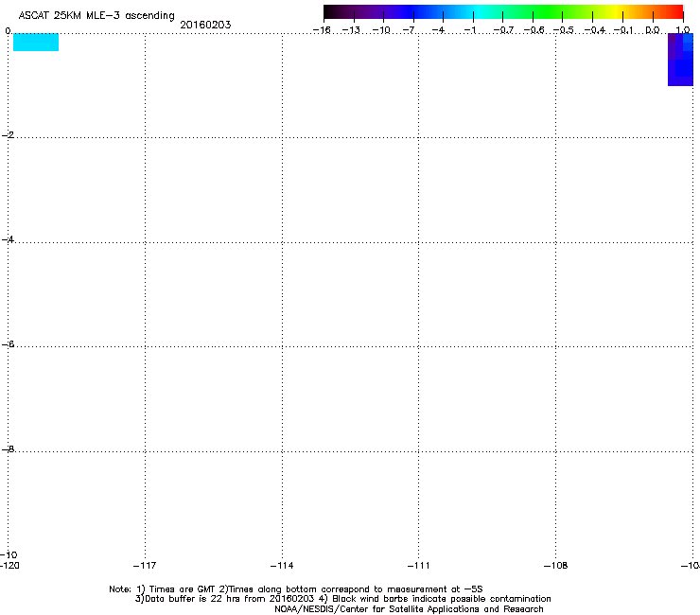The image size is (700, 615).
Task: Click the -0.7 label on the color scale
Action: coord(503,30)
